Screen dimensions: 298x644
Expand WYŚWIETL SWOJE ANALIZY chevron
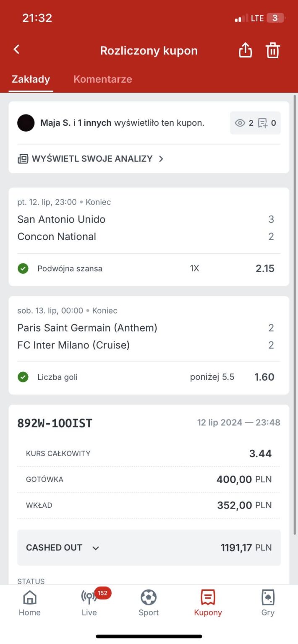click(161, 159)
